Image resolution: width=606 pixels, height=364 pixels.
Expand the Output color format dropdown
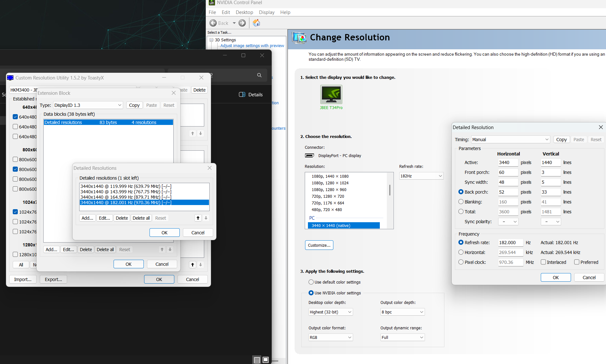(331, 338)
